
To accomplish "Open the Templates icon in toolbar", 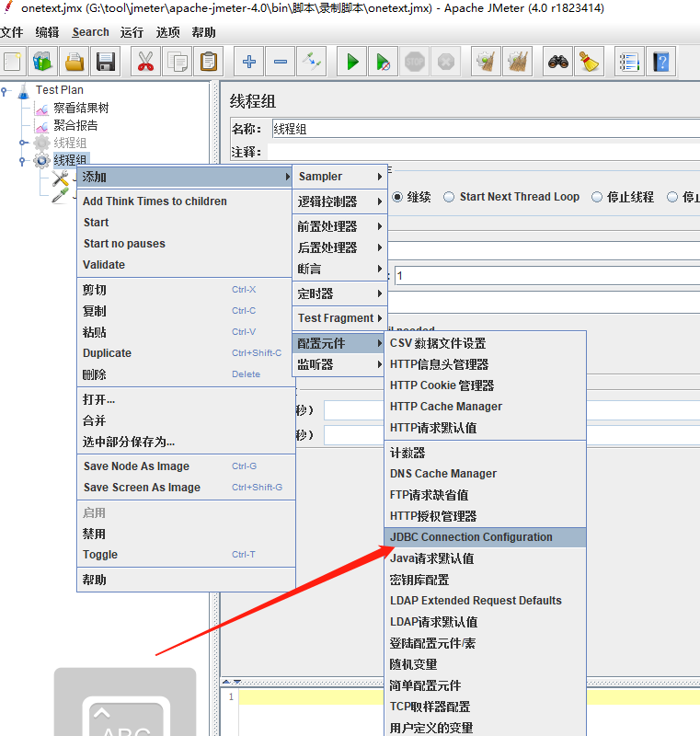I will click(x=42, y=62).
